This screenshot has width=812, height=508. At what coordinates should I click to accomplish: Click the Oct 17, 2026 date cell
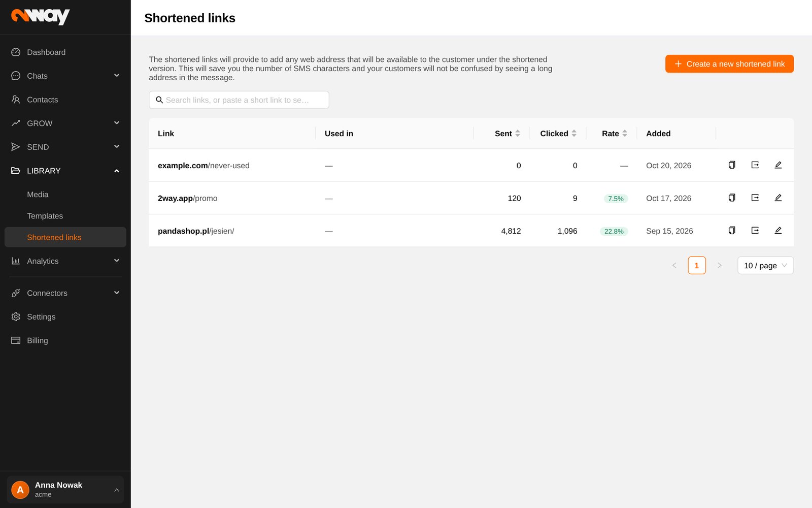[x=668, y=199]
